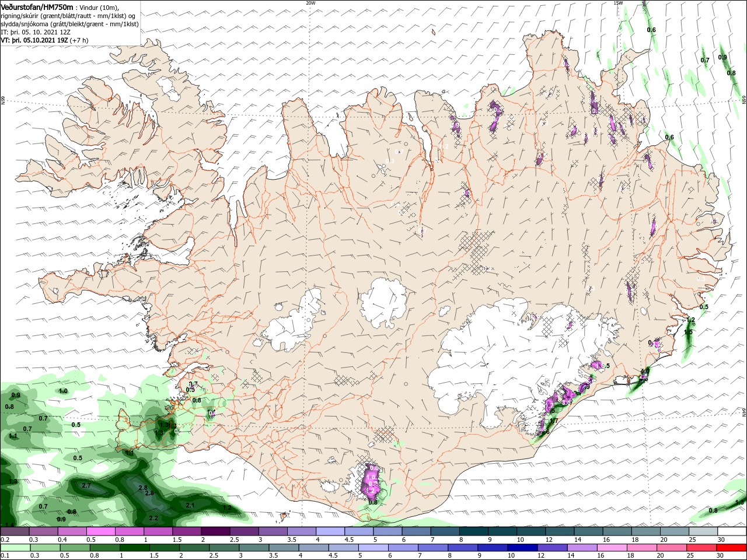Select upper legend row's dark teal 8 swatch

(473, 532)
